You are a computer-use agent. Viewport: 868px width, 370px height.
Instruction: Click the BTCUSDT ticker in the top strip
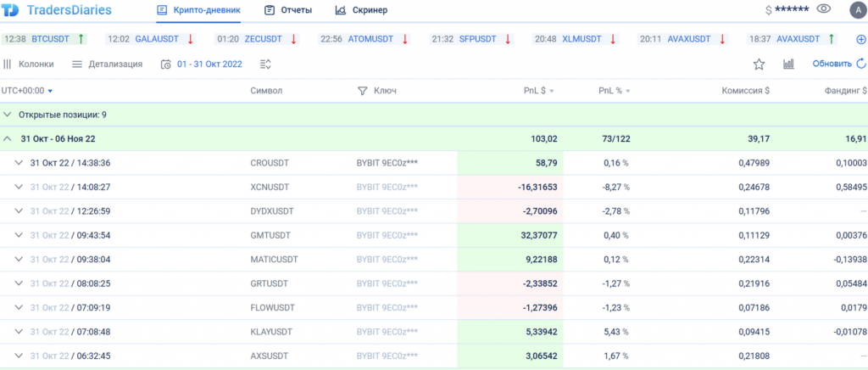pyautogui.click(x=52, y=39)
